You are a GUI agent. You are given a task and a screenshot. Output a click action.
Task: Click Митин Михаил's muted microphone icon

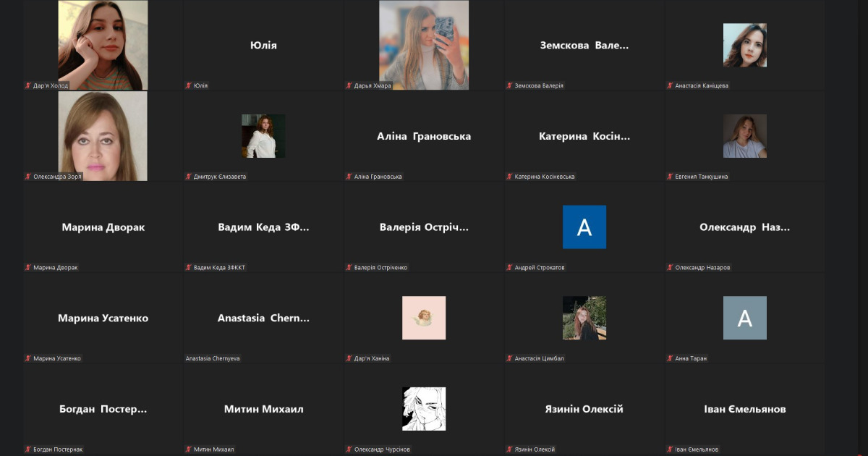[189, 449]
